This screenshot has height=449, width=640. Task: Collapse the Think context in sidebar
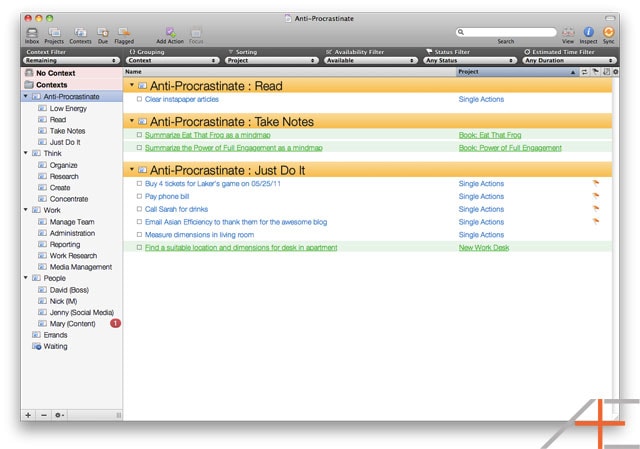(x=26, y=153)
